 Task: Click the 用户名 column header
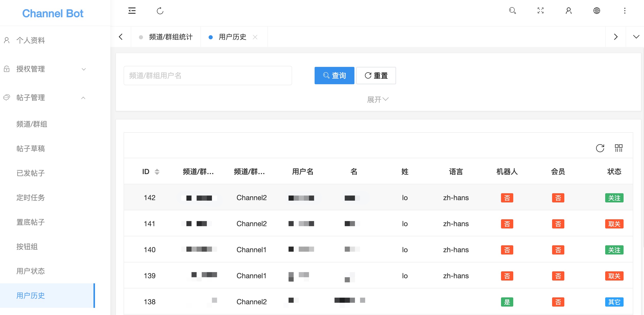[x=303, y=172]
